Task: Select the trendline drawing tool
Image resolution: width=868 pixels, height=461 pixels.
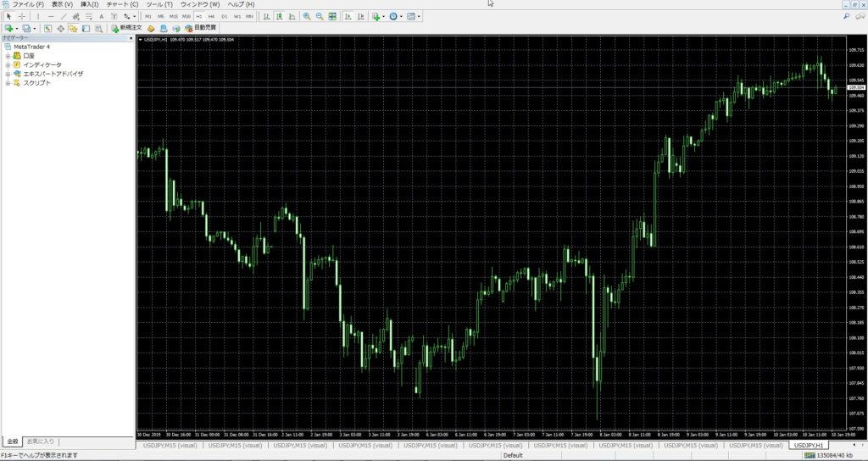Action: (x=64, y=17)
